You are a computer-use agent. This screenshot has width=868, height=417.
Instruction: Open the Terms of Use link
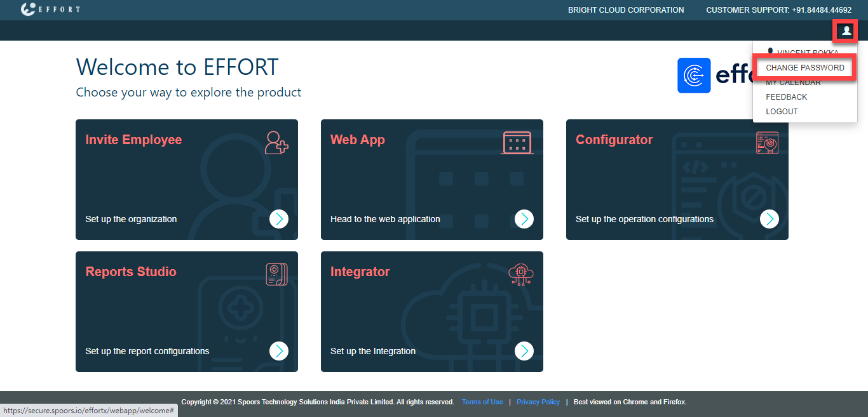pos(482,402)
